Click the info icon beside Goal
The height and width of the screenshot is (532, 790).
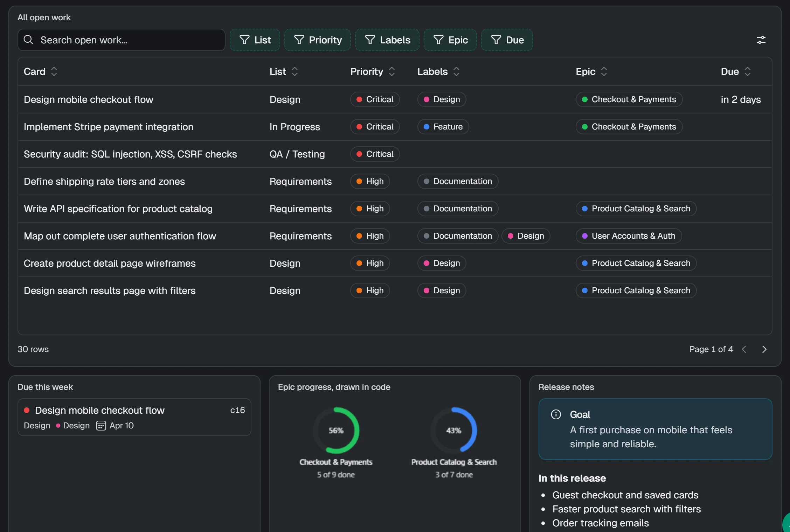click(x=556, y=414)
